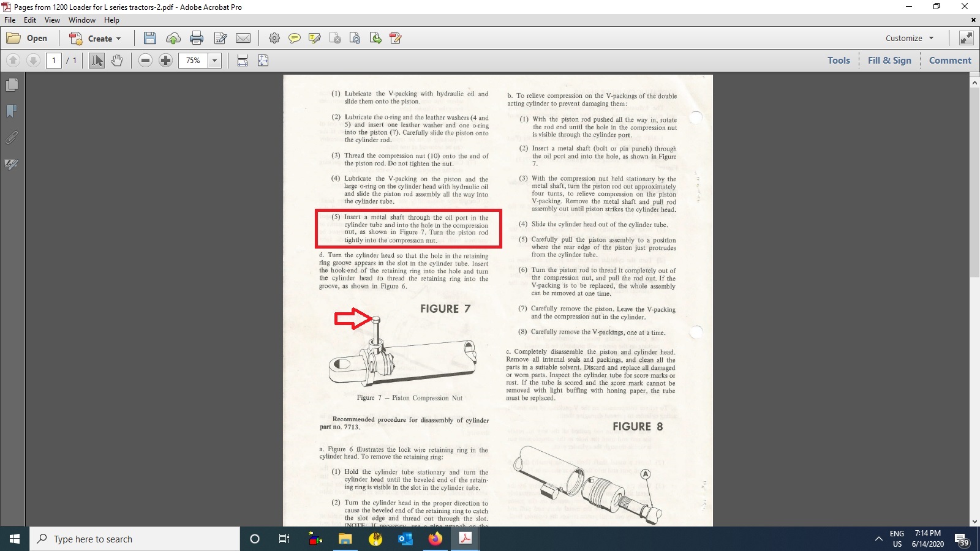Open the Window menu
The image size is (980, 551).
click(x=82, y=20)
